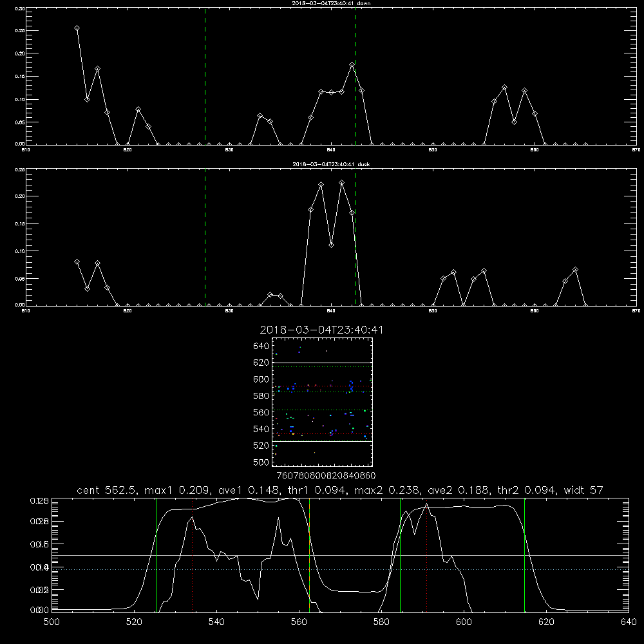
Task: Click the horizontal dotted threshold line in bottom plot
Action: pos(340,570)
